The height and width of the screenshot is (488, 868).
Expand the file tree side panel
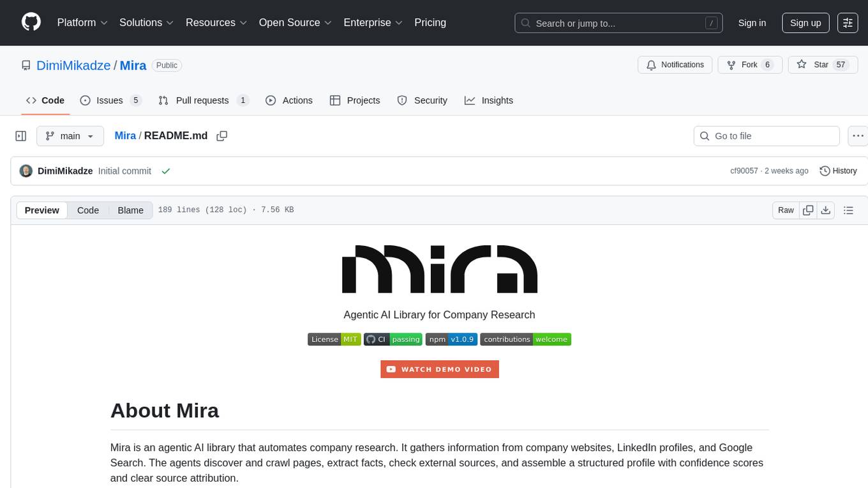click(x=21, y=136)
